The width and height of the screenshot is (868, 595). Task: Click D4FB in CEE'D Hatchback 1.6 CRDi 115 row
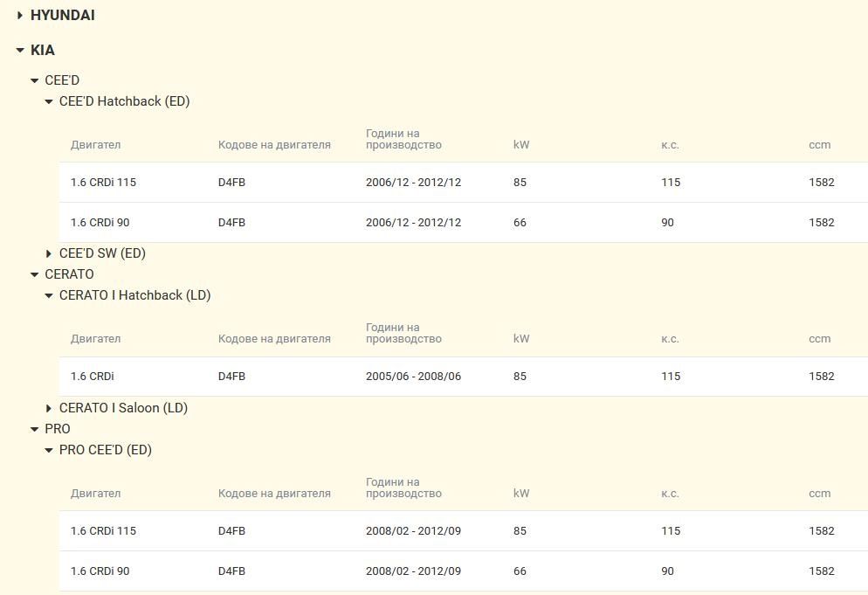click(231, 183)
